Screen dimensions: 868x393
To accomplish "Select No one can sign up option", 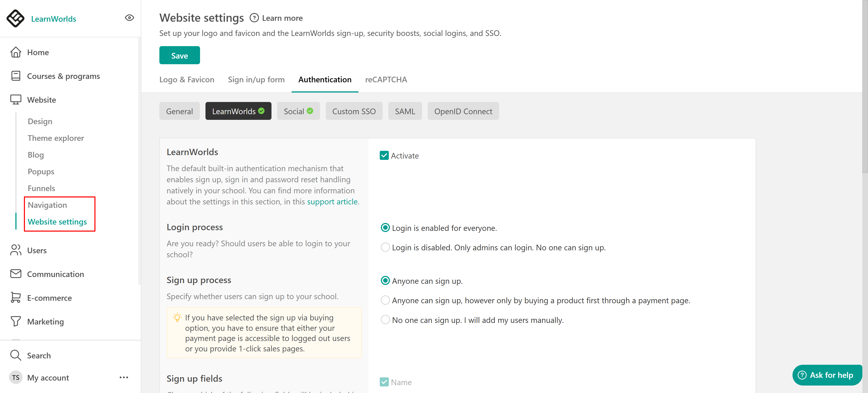I will [x=385, y=320].
